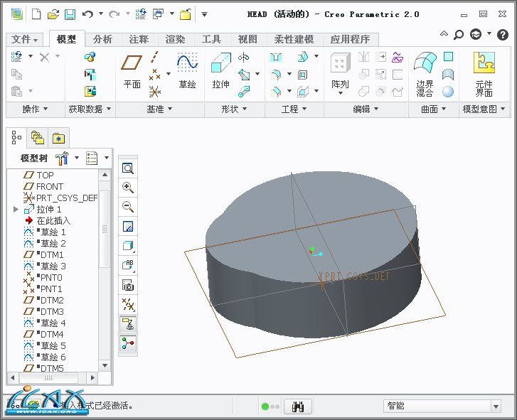Click the binoculars find button in status bar
The width and height of the screenshot is (517, 420).
click(298, 406)
